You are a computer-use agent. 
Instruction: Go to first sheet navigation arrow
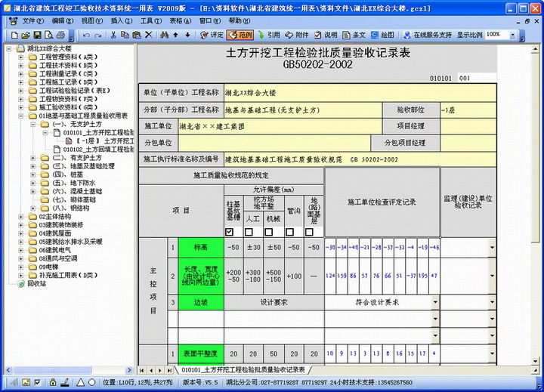tap(141, 371)
